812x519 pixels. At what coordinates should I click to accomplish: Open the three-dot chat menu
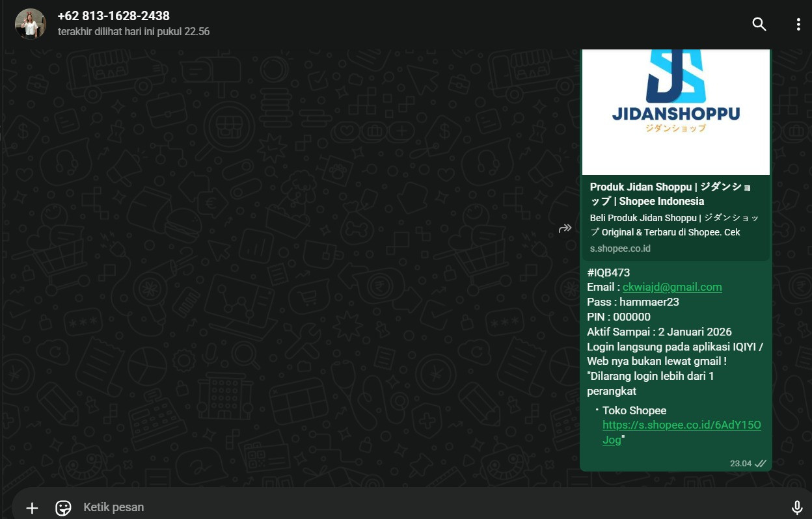tap(798, 24)
